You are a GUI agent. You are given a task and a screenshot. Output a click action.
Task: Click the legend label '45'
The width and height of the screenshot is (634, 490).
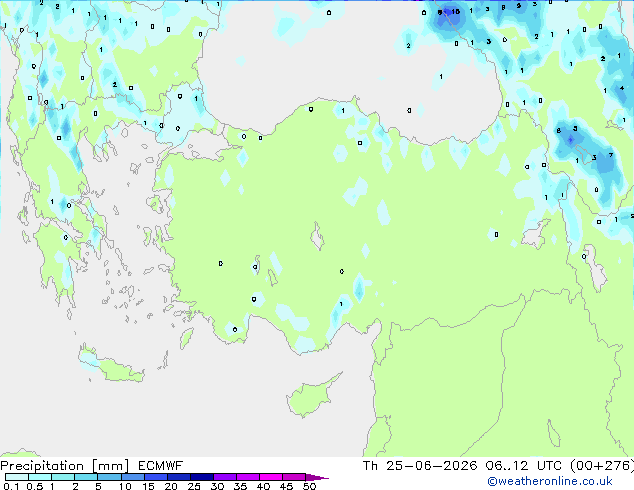pos(286,486)
